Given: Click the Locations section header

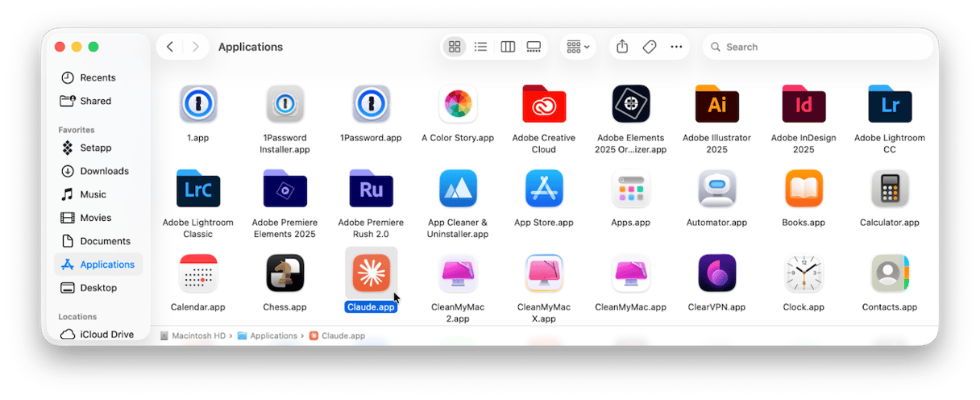Looking at the screenshot, I should pos(77,317).
